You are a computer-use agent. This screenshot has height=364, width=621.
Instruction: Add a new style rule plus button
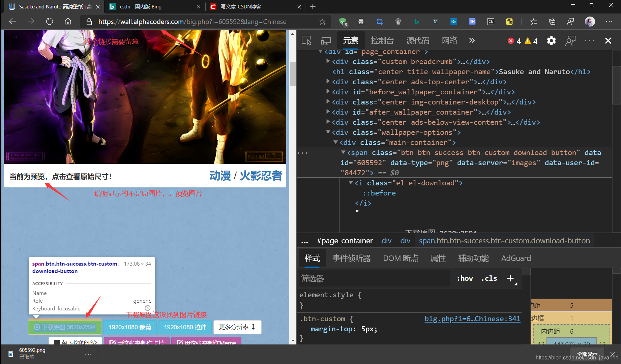pyautogui.click(x=510, y=278)
